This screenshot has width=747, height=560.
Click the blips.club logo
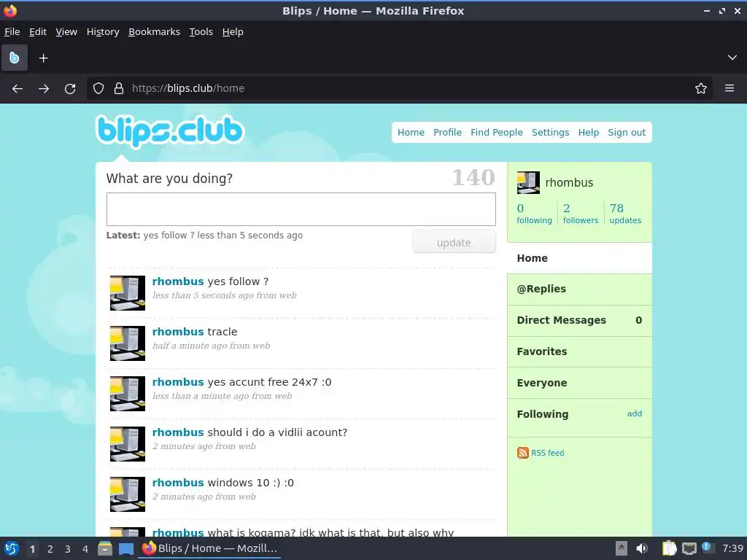point(170,131)
